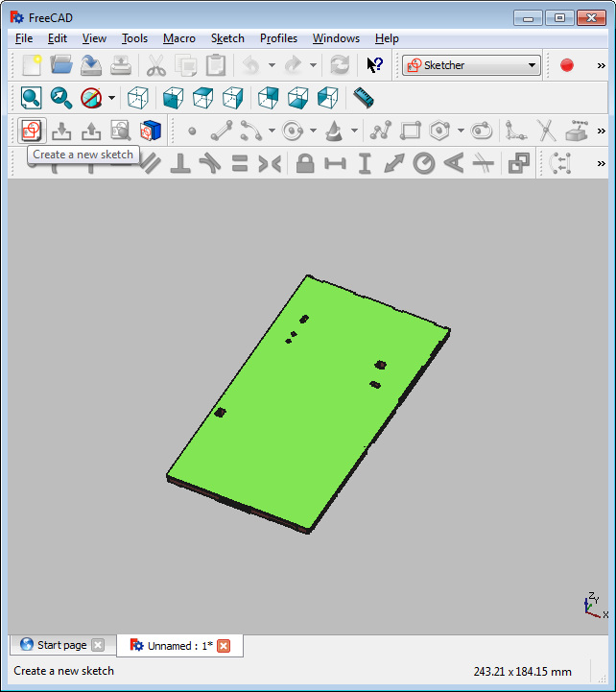Apply the Parallel constraint

(151, 164)
